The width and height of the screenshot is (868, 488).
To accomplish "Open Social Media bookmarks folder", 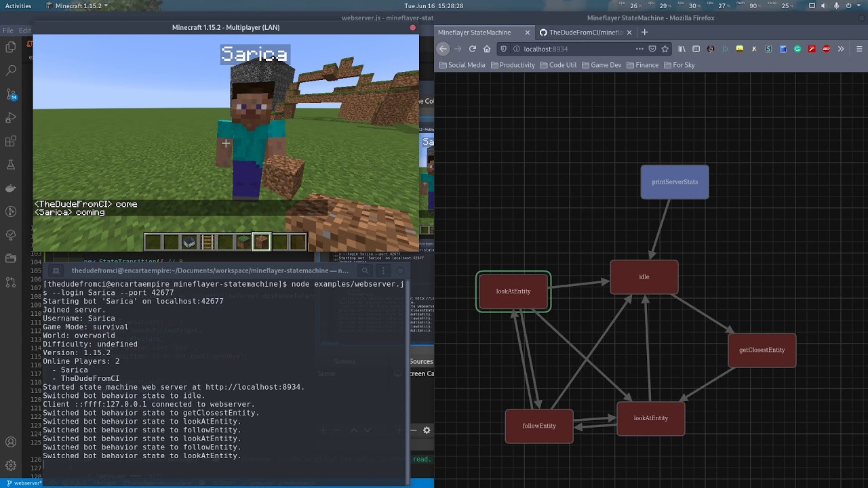I will (x=462, y=65).
